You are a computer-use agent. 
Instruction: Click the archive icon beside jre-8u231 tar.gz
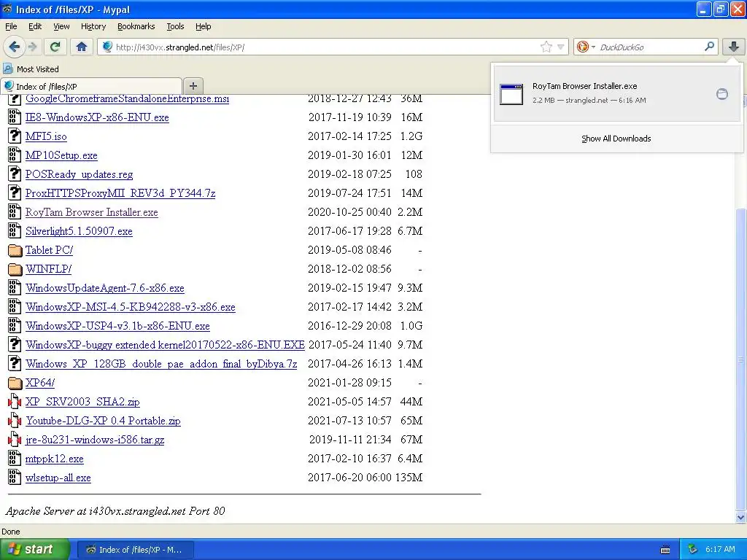15,440
